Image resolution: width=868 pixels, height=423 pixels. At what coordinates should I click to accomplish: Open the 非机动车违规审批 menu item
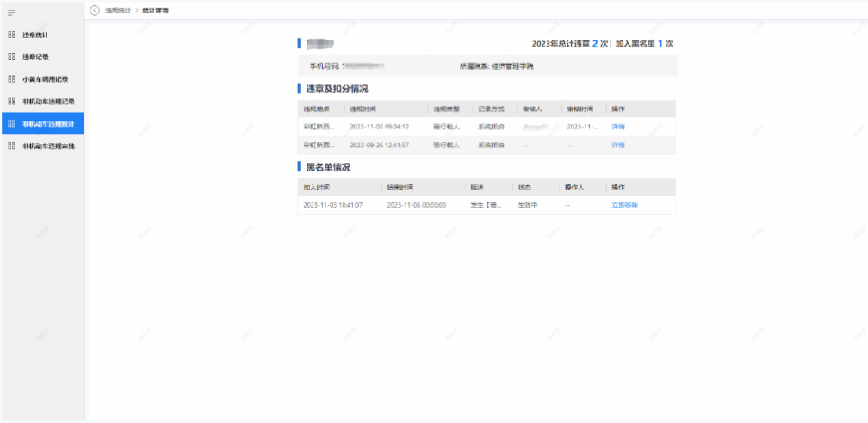click(x=48, y=146)
